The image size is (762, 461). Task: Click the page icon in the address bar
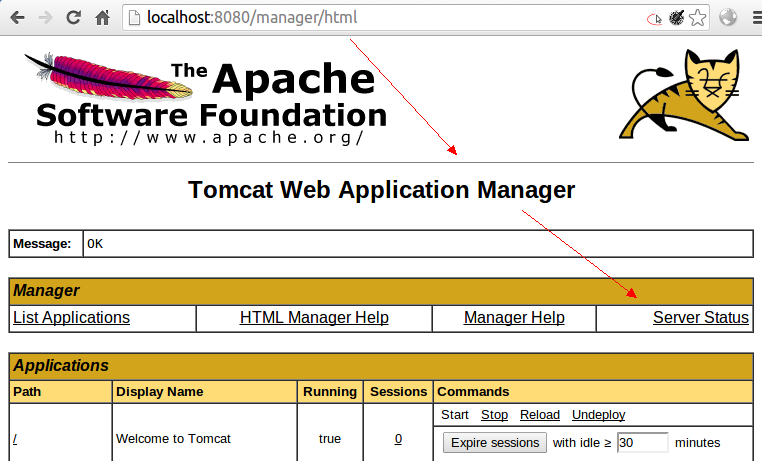[135, 18]
